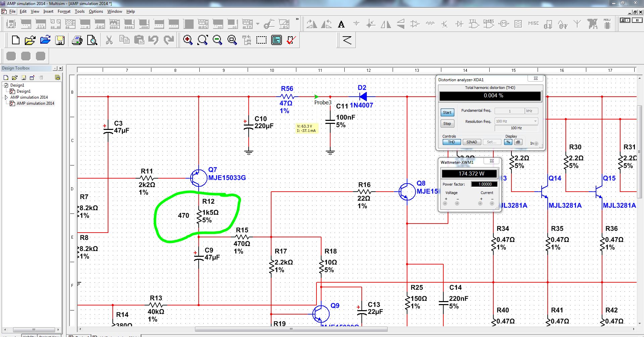Viewport: 644px width, 337px height.
Task: Click the Undo arrow icon
Action: click(x=153, y=40)
